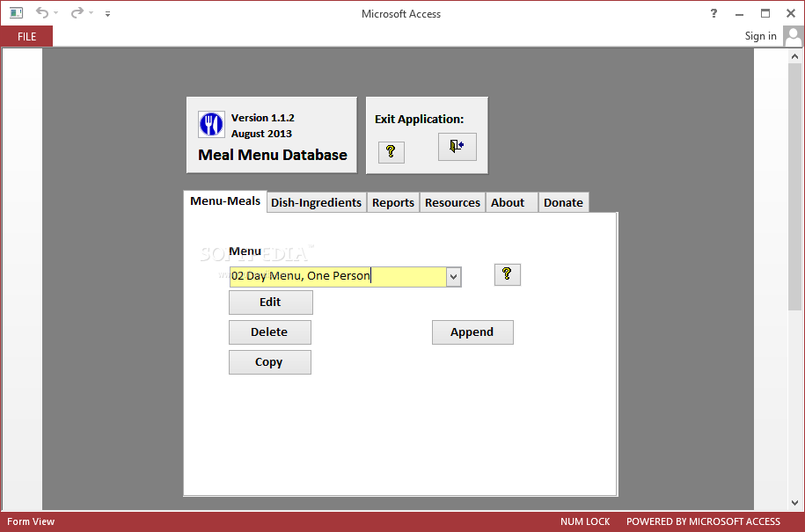Click the Microsoft Access window title
805x532 pixels.
[401, 14]
